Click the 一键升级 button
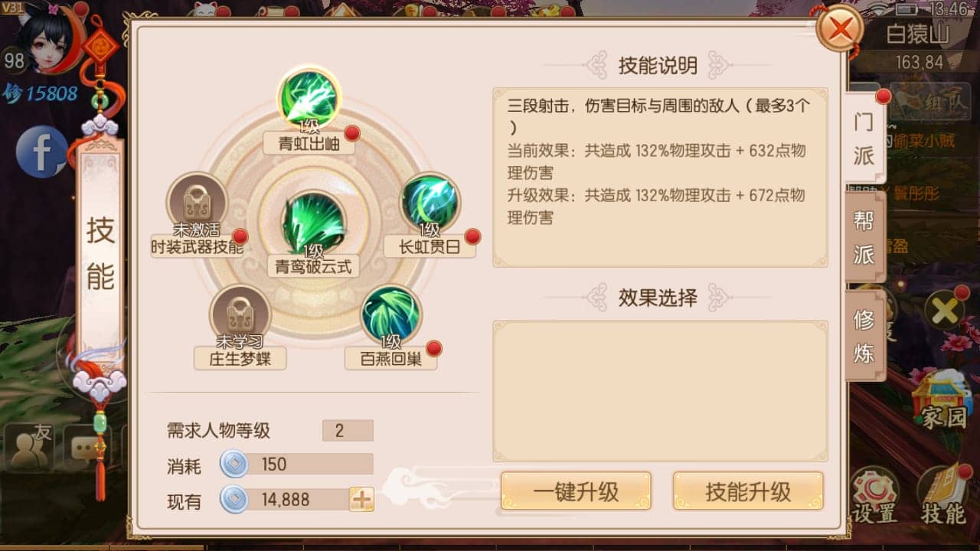Screen dimensions: 980x551 [577, 491]
